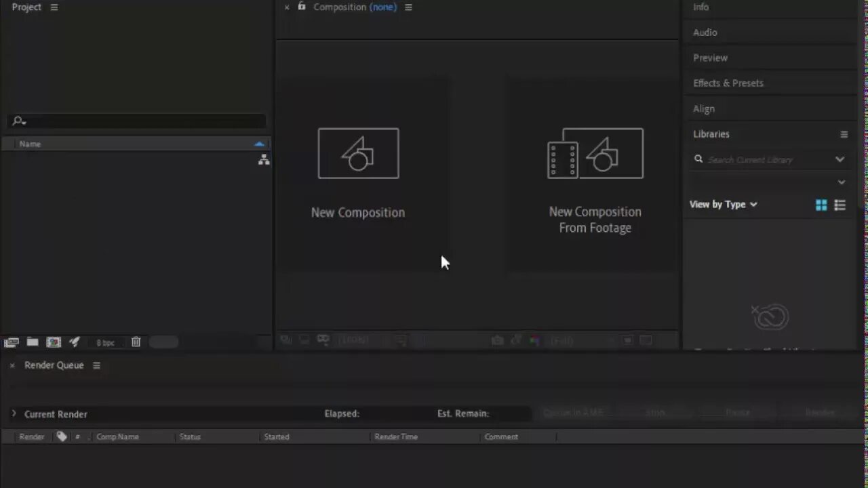Open the Composition panel menu

(408, 7)
